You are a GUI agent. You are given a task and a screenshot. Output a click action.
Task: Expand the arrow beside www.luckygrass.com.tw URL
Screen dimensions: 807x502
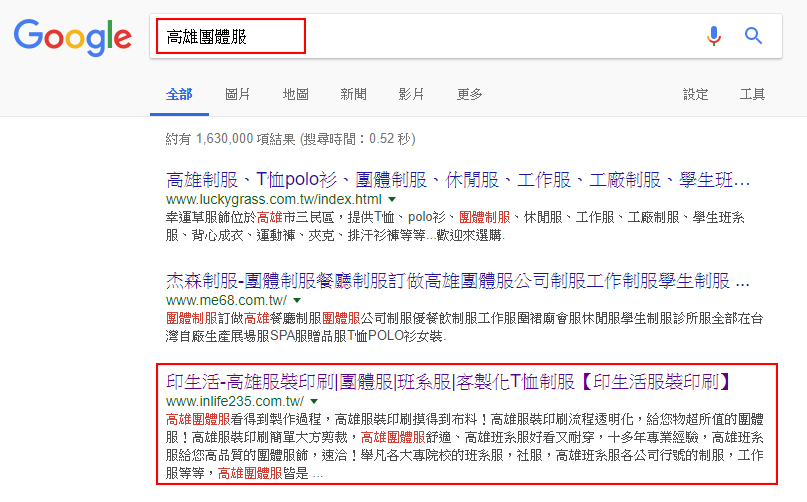(x=393, y=200)
